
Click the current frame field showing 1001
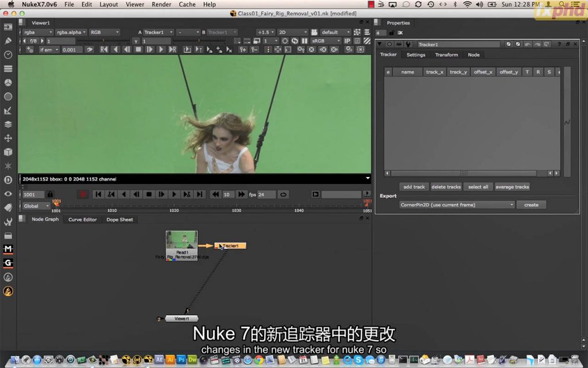pos(33,194)
